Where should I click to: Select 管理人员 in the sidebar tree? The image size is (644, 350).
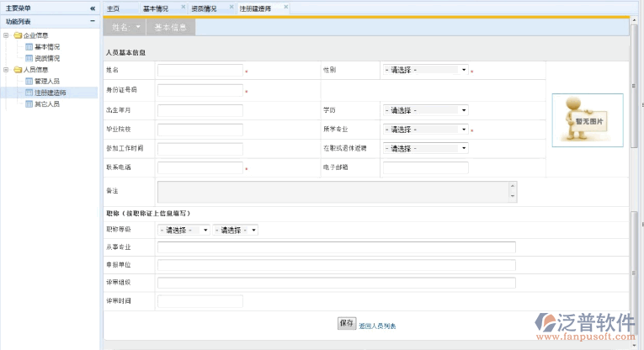(46, 81)
